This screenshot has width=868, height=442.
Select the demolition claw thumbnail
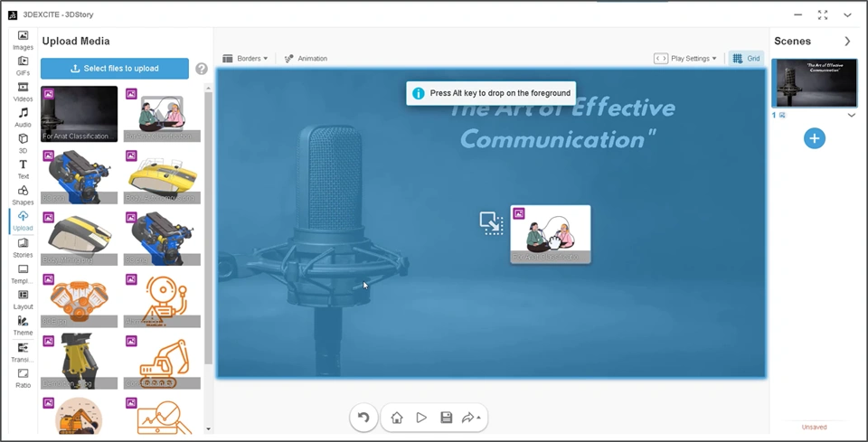point(80,362)
